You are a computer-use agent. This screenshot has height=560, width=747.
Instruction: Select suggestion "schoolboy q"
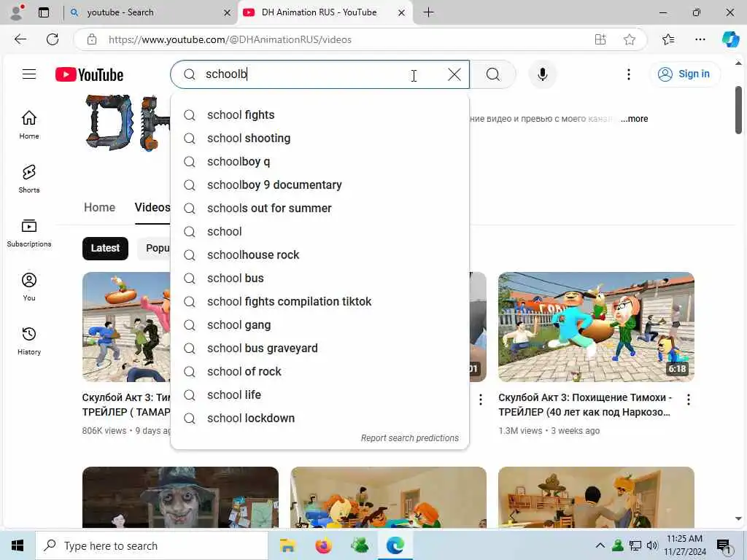[x=320, y=161]
